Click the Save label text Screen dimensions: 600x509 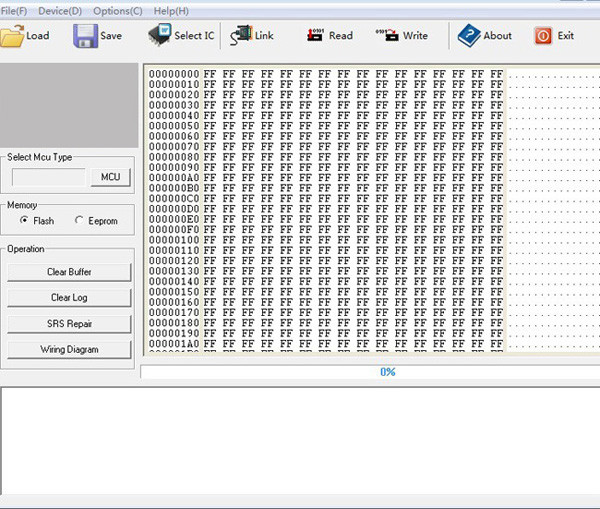(x=111, y=36)
